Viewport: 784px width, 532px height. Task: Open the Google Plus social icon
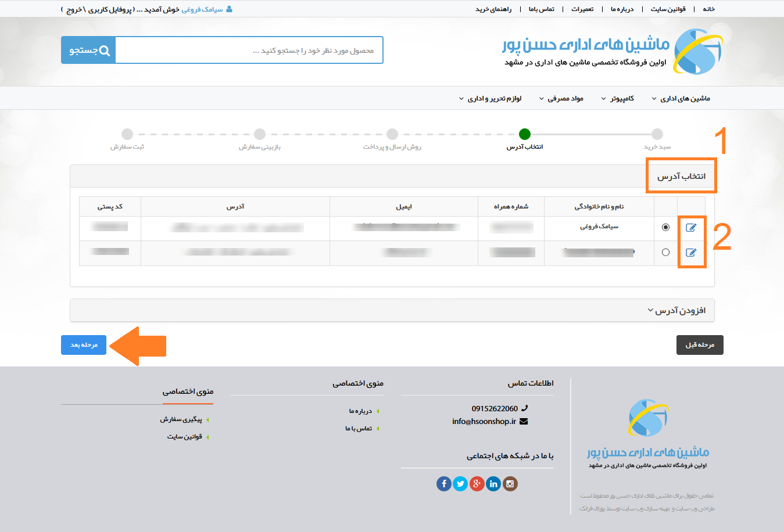click(477, 484)
